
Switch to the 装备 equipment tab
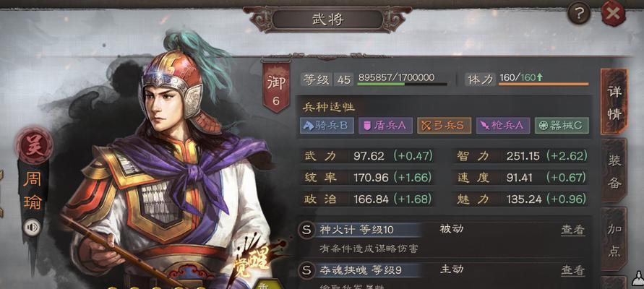coord(614,171)
